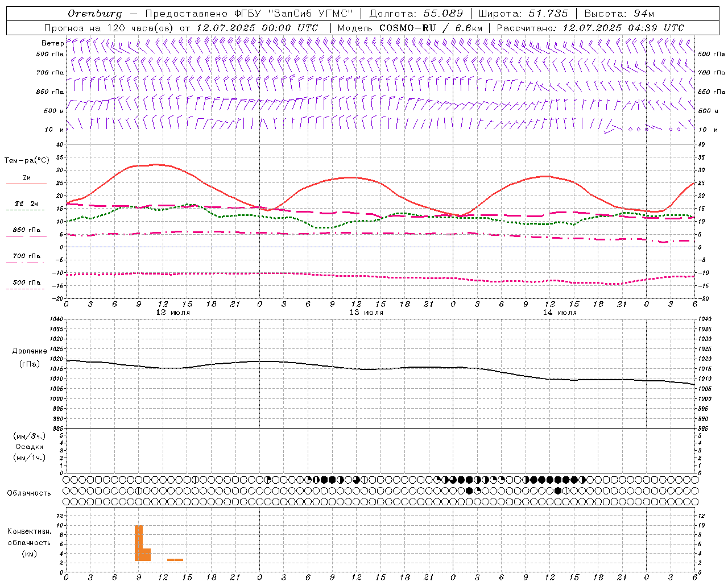The height and width of the screenshot is (582, 728).
Task: Click the Ветер wind section label
Action: pyautogui.click(x=52, y=43)
